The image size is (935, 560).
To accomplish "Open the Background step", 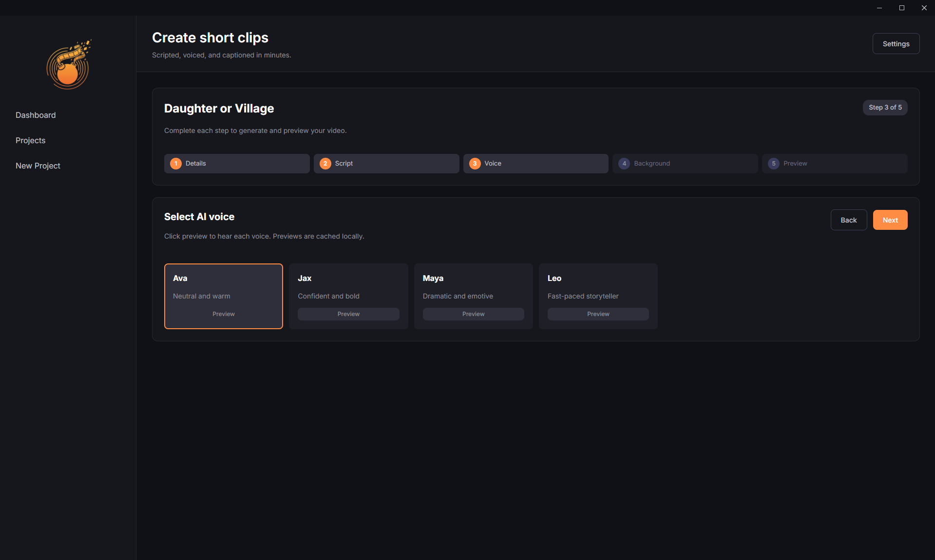I will [685, 163].
